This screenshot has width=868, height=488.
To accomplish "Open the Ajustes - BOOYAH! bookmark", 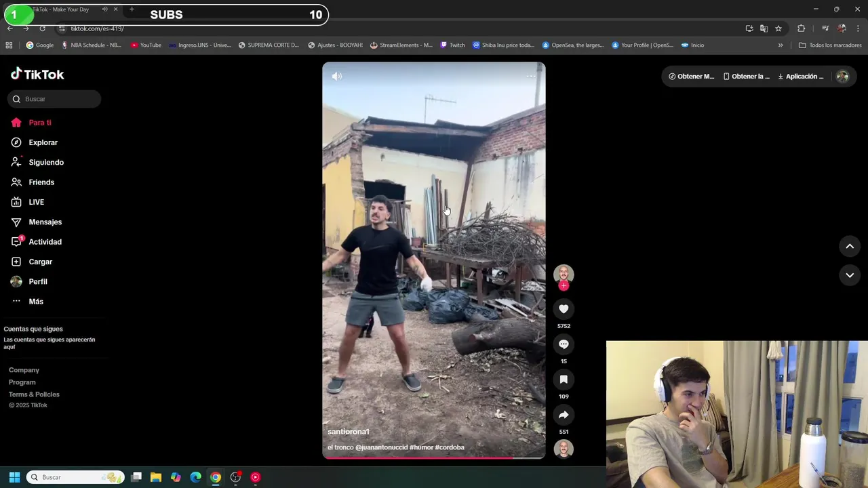I will pos(335,45).
